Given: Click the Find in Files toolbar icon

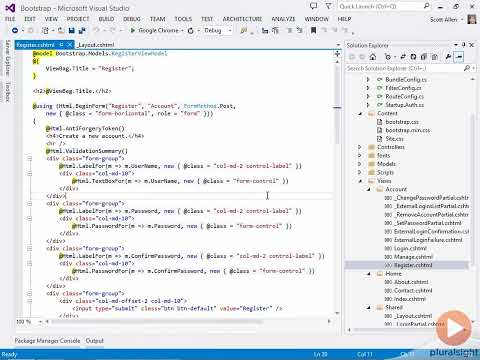Looking at the screenshot, I should (244, 31).
